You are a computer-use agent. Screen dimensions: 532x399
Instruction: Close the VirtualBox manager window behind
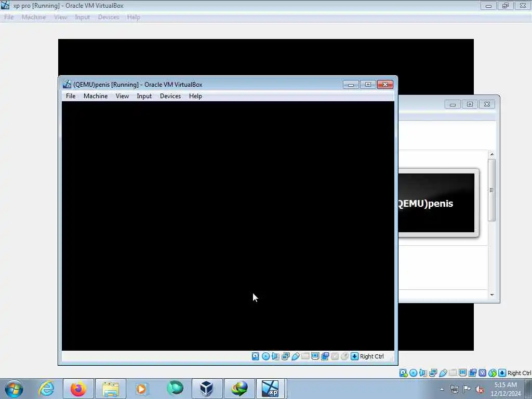coord(487,104)
